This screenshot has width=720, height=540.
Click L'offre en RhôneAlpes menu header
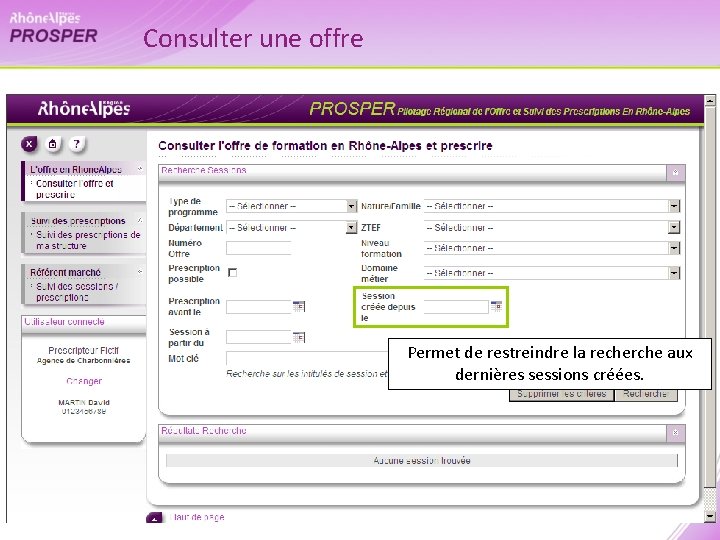[x=76, y=169]
